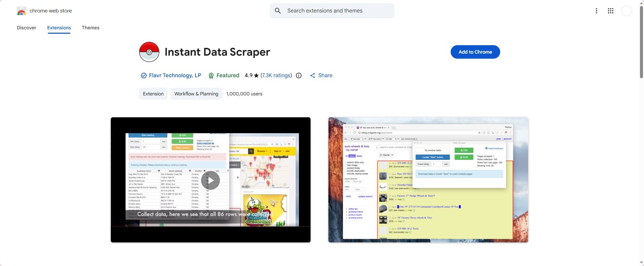Click the chrome web store title text
The image size is (644, 266).
pos(51,11)
